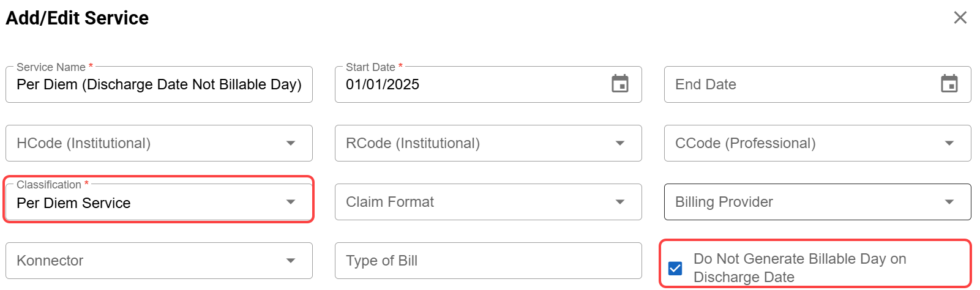
Task: Click the End Date input field
Action: point(796,84)
